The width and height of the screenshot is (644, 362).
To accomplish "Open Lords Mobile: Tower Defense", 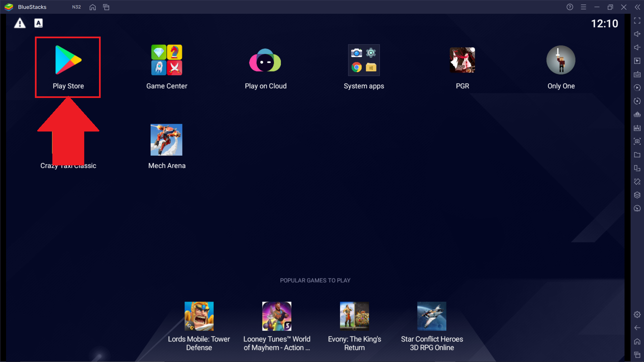I will click(x=199, y=326).
